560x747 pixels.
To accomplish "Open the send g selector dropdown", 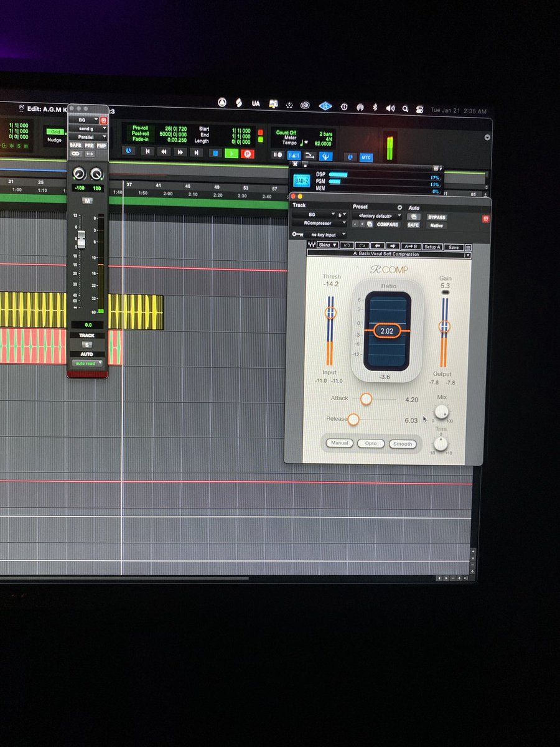I will tap(88, 128).
